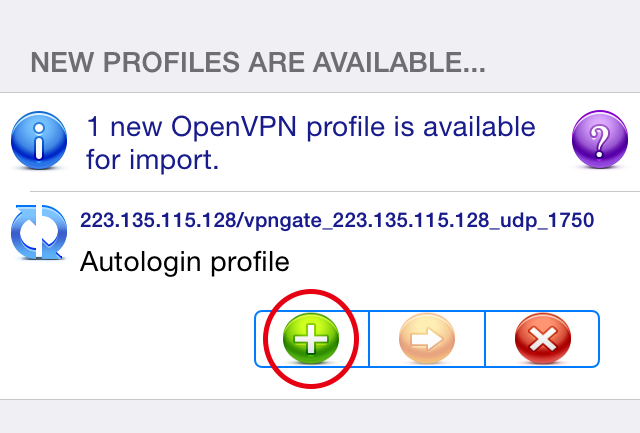This screenshot has height=433, width=640.
Task: Click the orange right arrow button
Action: click(427, 338)
